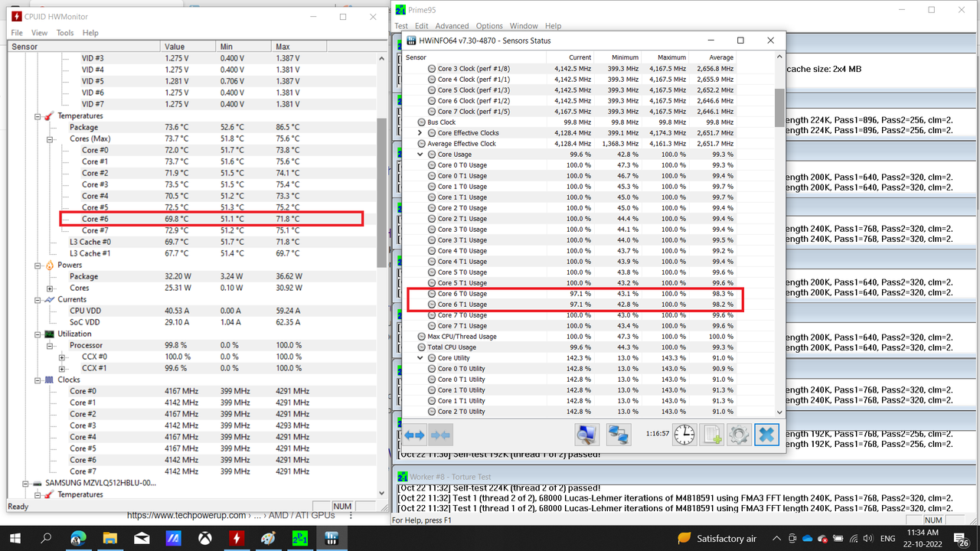The width and height of the screenshot is (980, 551).
Task: Open the Windows Start menu
Action: point(15,538)
